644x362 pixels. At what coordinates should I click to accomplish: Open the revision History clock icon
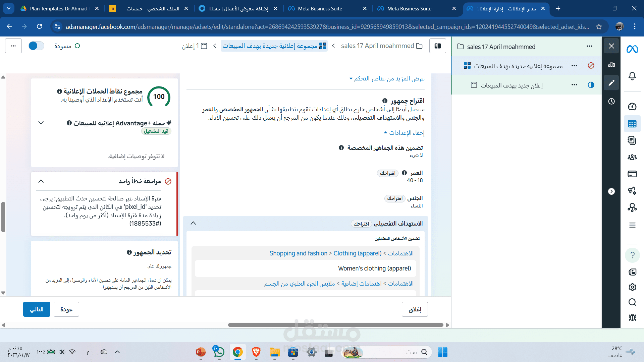(x=611, y=101)
